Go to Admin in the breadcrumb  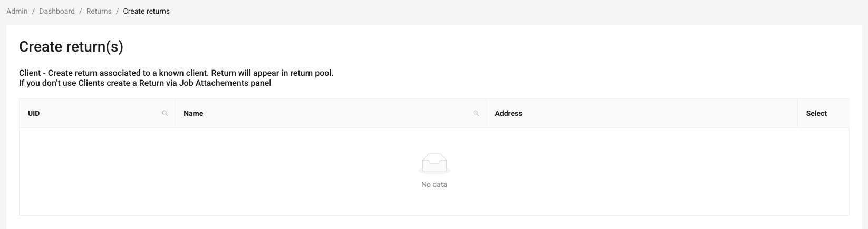tap(17, 11)
